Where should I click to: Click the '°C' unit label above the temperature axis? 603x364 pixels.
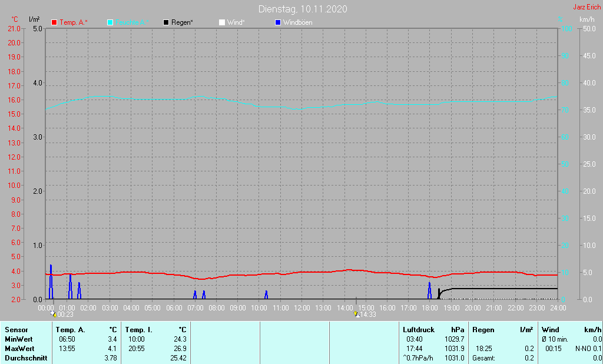coord(15,19)
